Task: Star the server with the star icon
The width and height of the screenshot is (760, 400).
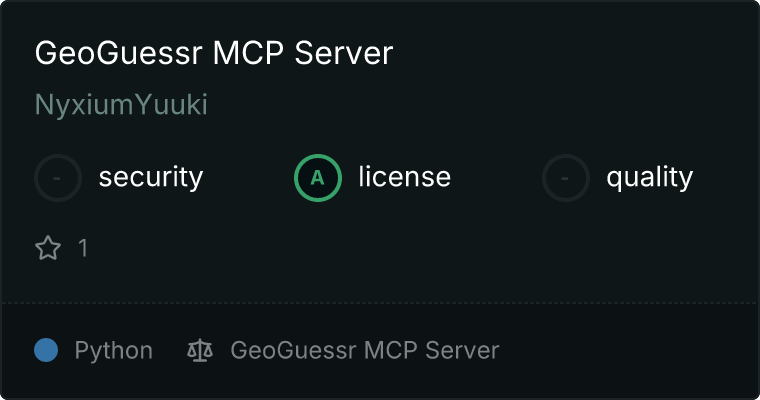Action: [48, 248]
